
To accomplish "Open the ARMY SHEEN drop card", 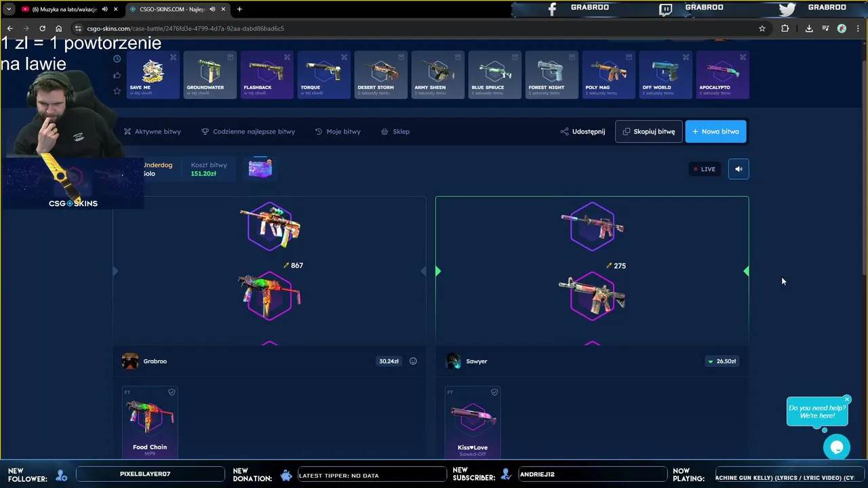I will click(x=438, y=75).
